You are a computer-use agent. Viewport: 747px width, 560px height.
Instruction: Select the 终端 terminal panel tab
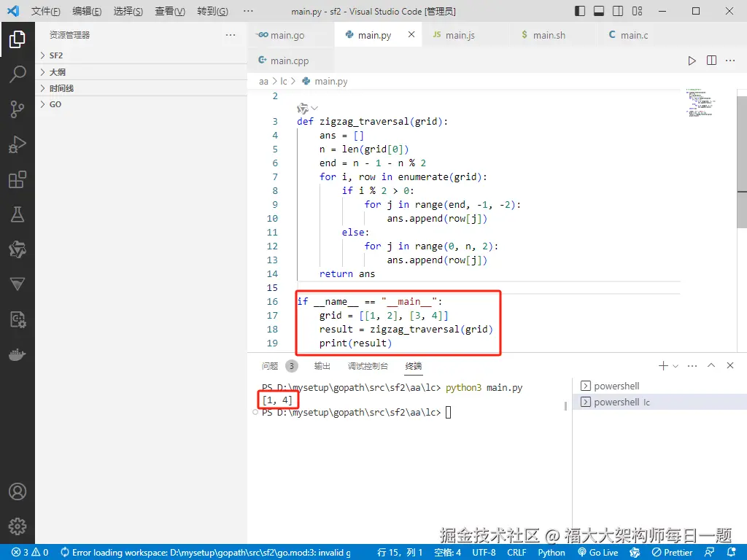413,366
